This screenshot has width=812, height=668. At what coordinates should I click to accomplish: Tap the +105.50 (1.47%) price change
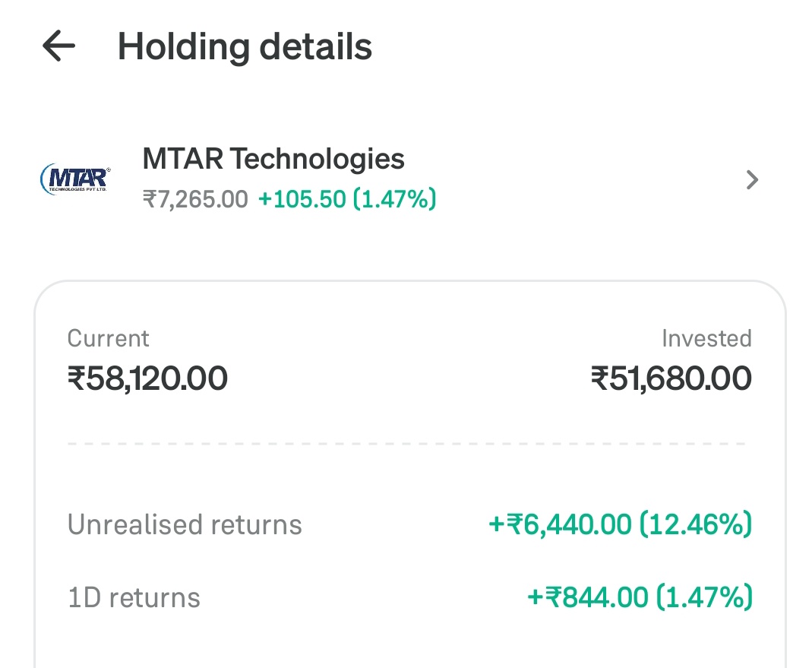[347, 199]
